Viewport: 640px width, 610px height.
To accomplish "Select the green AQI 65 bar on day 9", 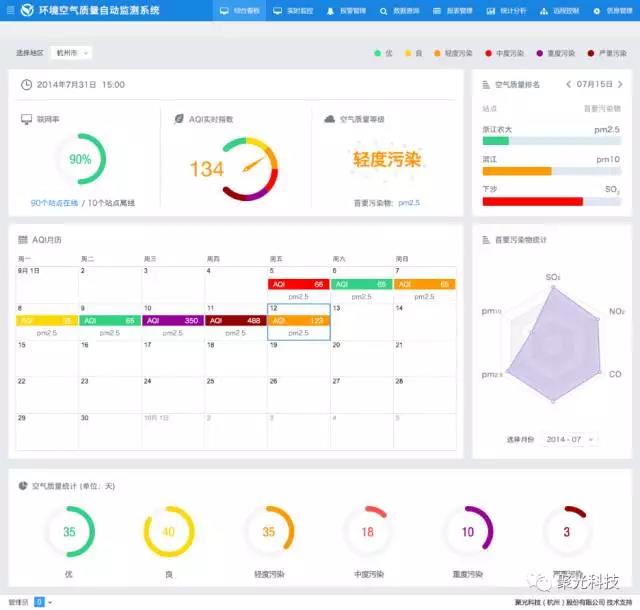I will pos(110,321).
